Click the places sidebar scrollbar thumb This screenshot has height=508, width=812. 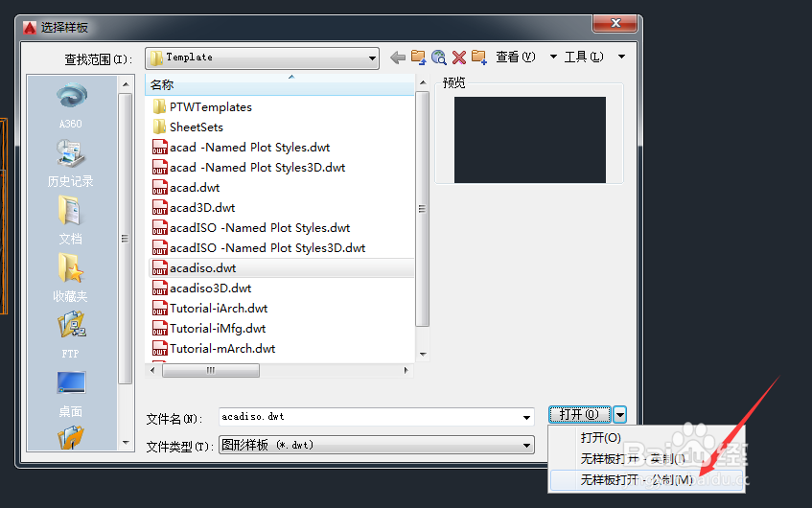(125, 239)
